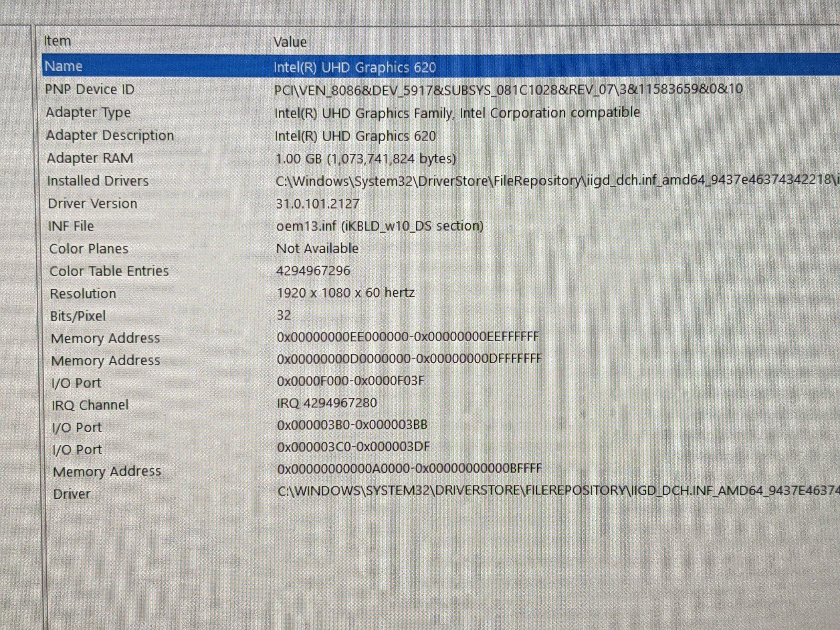Select the Bits/Pixel row
This screenshot has width=840, height=630.
point(78,316)
